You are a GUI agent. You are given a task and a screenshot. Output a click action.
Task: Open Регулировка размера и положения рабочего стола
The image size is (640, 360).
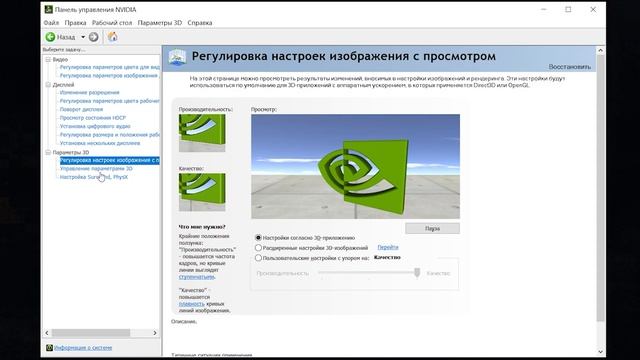(x=109, y=135)
